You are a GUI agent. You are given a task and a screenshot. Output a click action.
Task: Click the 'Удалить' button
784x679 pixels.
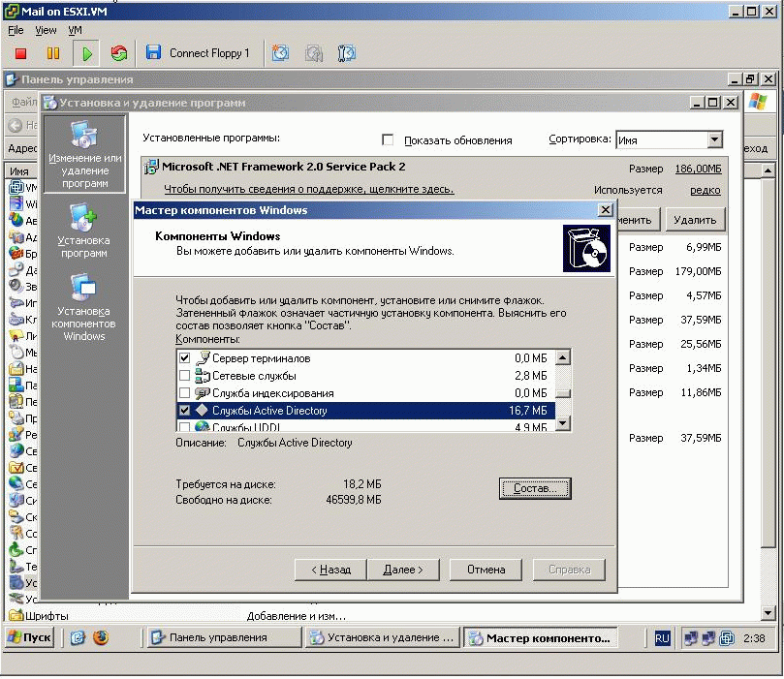(695, 220)
